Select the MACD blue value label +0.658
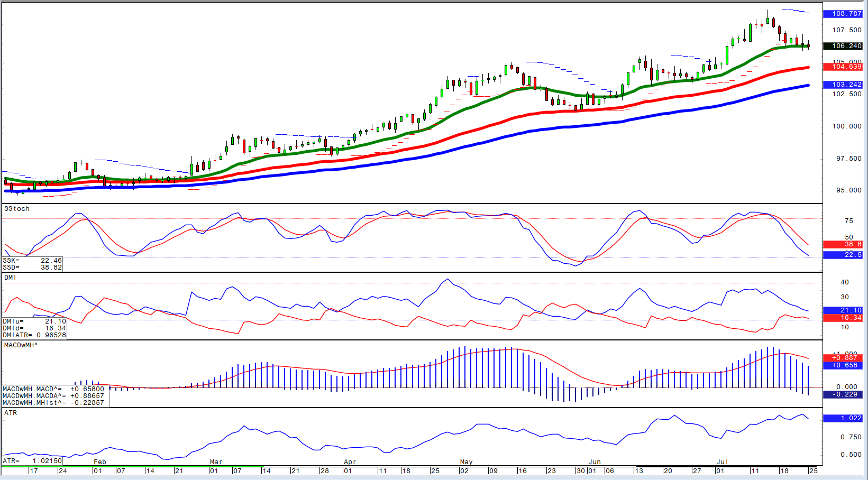The width and height of the screenshot is (868, 480). pyautogui.click(x=843, y=365)
